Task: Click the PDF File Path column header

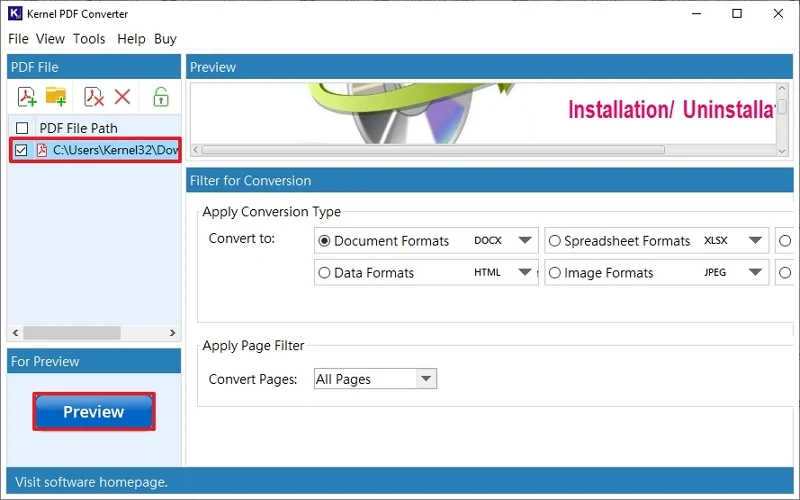Action: tap(79, 128)
